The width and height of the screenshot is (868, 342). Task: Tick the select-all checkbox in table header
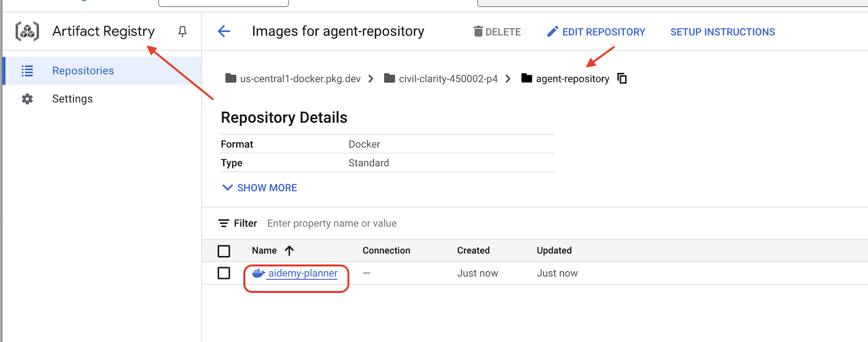(x=224, y=251)
